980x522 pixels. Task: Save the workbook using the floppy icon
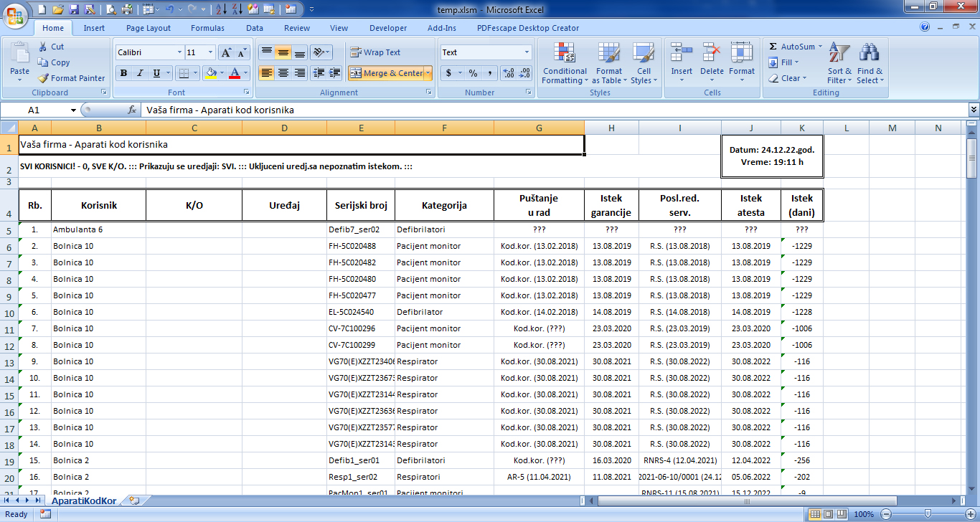[74, 9]
